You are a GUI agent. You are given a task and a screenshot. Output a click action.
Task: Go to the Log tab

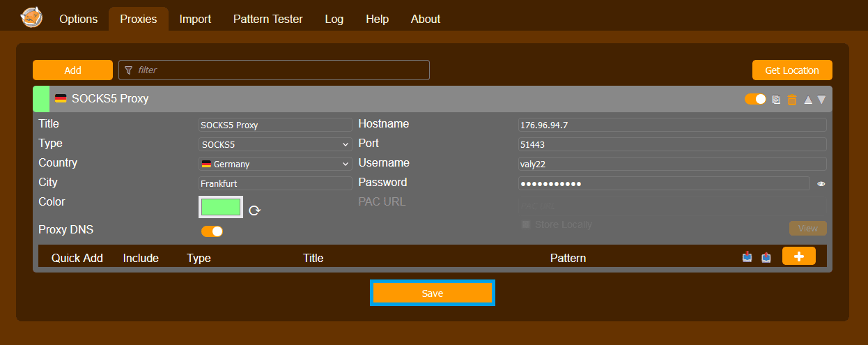tap(334, 19)
